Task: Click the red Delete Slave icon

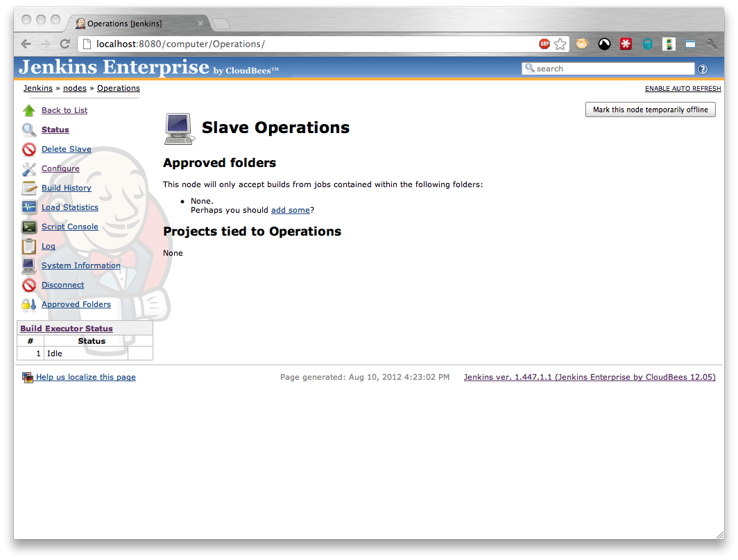Action: click(28, 149)
